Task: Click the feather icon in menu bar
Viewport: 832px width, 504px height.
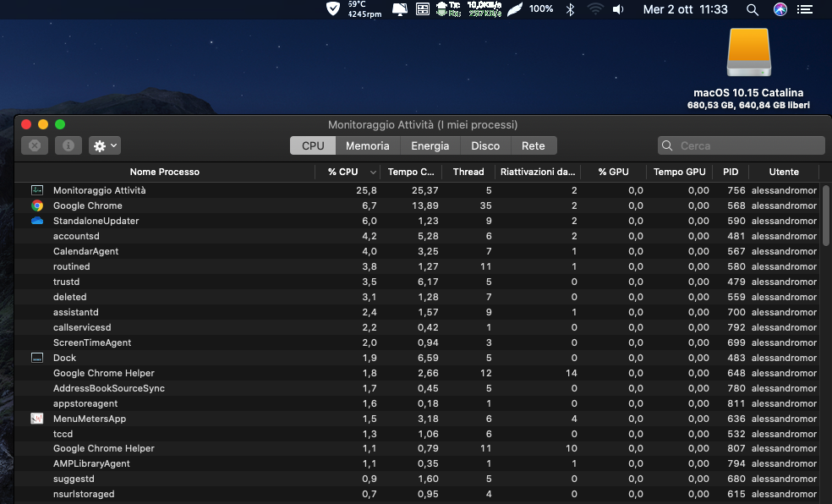Action: coord(515,9)
